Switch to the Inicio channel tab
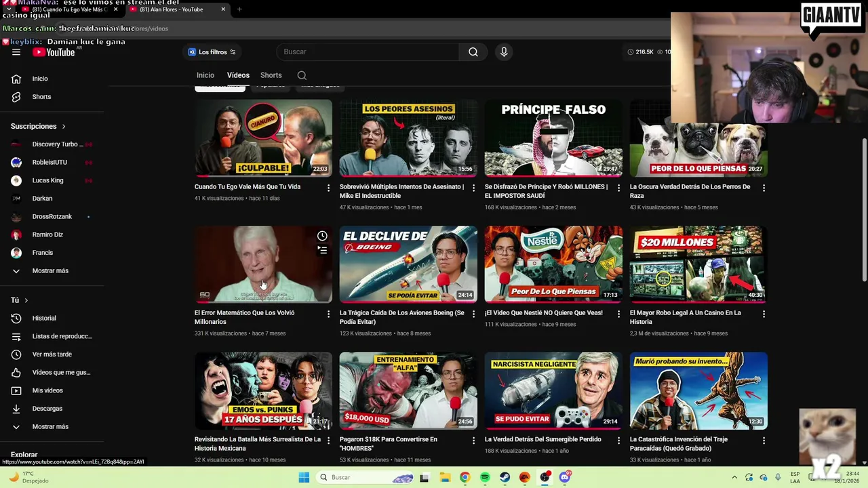The width and height of the screenshot is (868, 488). pyautogui.click(x=205, y=75)
